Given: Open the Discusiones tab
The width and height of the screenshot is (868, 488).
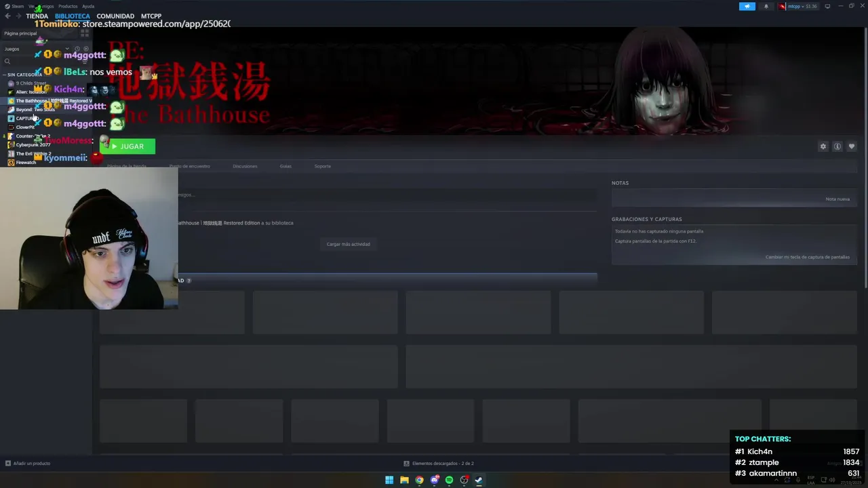Looking at the screenshot, I should (245, 166).
